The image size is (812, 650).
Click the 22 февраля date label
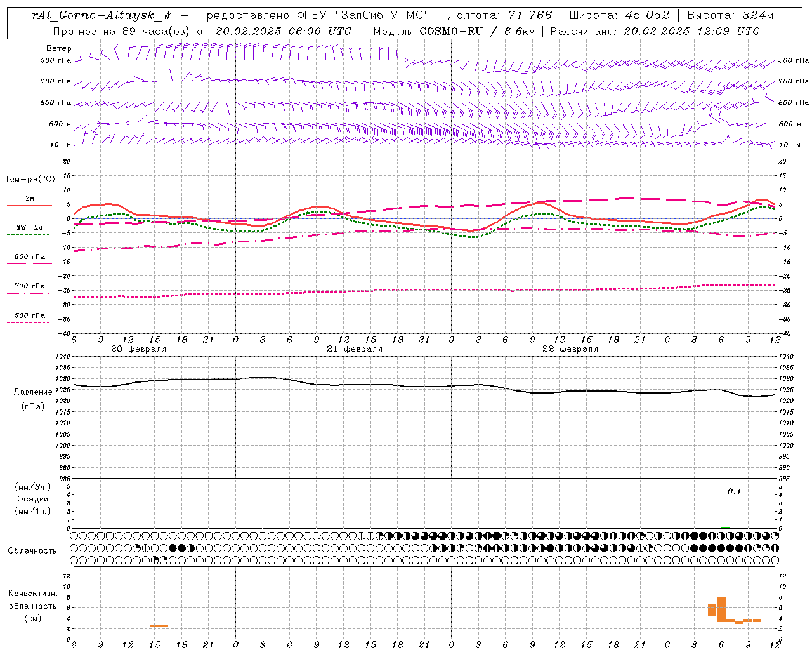point(570,349)
